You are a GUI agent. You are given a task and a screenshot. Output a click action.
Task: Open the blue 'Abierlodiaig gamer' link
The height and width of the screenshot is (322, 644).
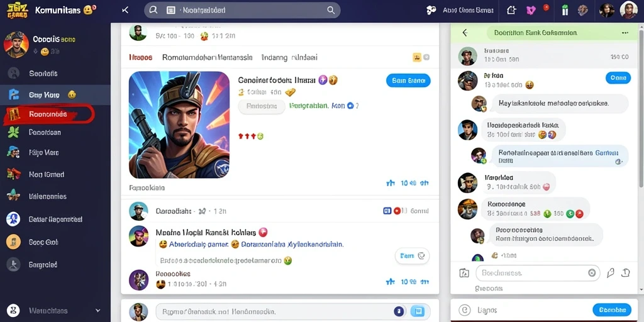click(198, 245)
